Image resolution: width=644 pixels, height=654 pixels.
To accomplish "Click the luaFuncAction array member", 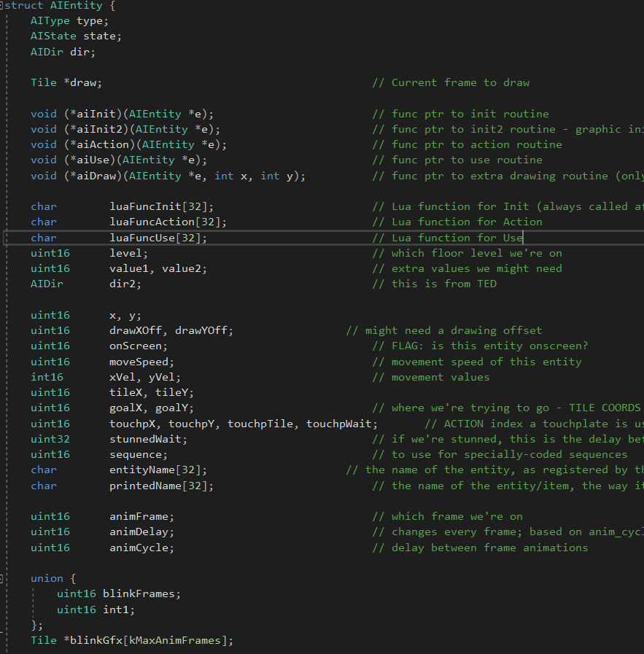I will point(152,222).
